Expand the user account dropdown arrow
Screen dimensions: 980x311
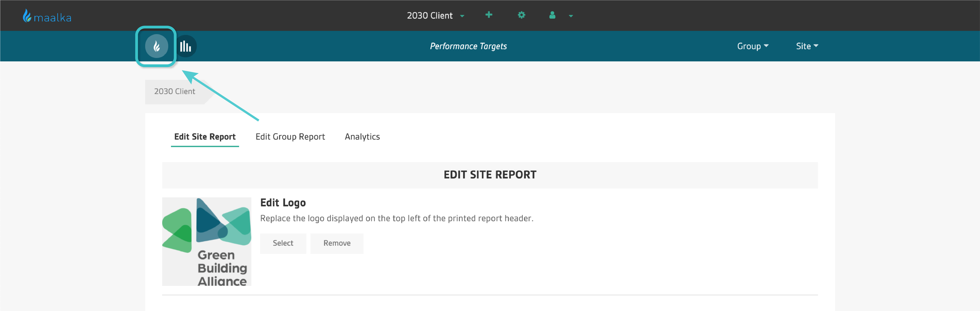pos(571,16)
